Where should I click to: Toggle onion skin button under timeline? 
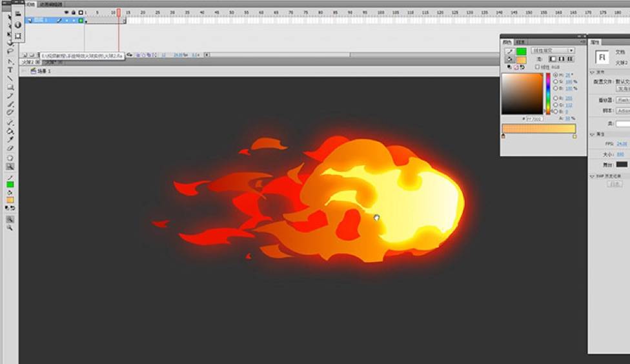click(138, 55)
